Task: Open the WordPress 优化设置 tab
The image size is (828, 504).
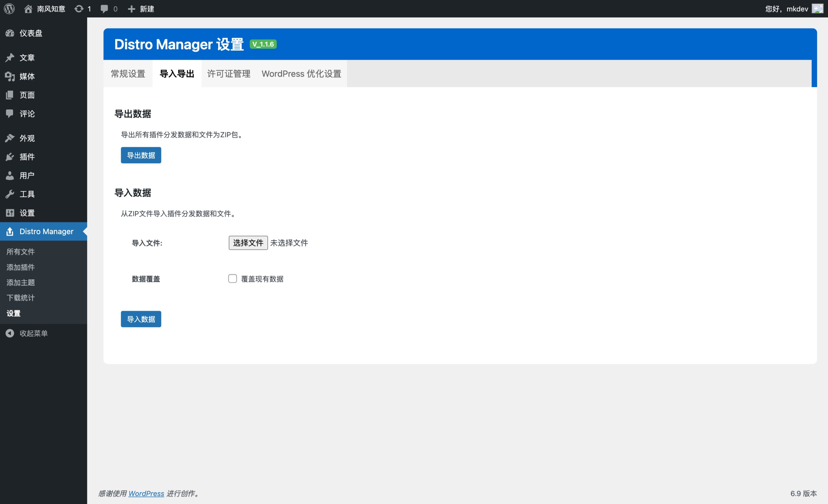Action: [301, 73]
